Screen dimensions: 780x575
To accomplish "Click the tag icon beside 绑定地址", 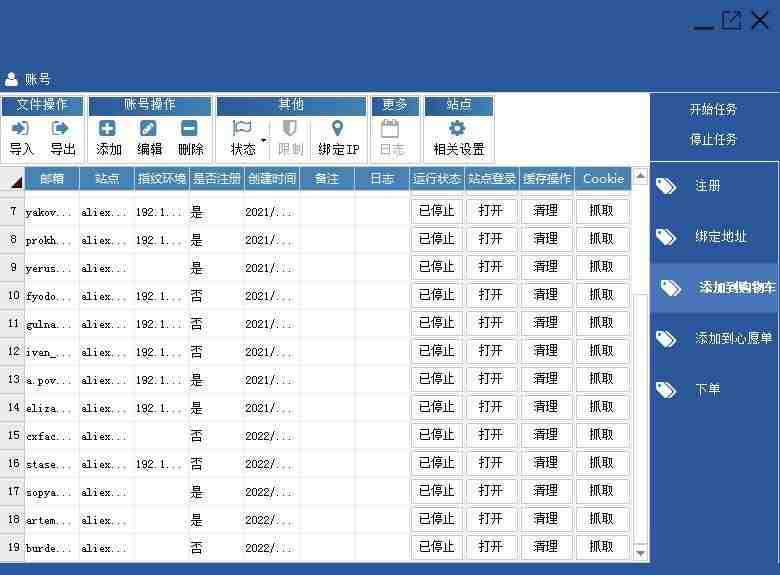I will point(666,237).
